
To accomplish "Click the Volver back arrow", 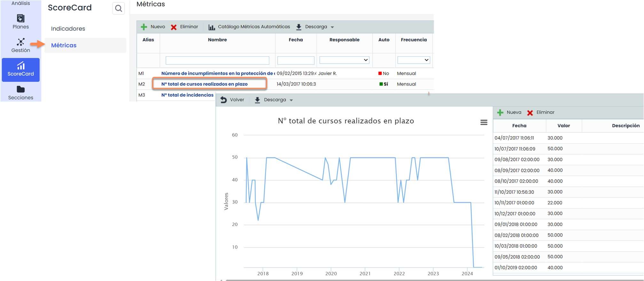I will pyautogui.click(x=224, y=100).
